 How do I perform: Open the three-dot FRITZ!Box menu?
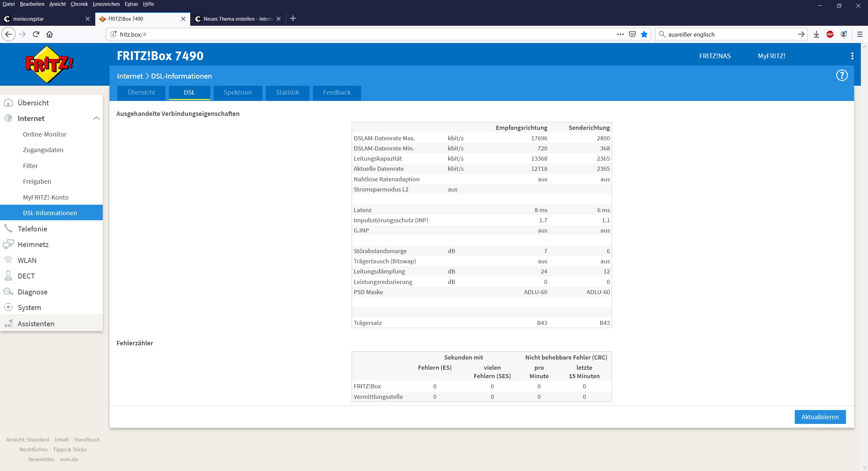point(852,56)
